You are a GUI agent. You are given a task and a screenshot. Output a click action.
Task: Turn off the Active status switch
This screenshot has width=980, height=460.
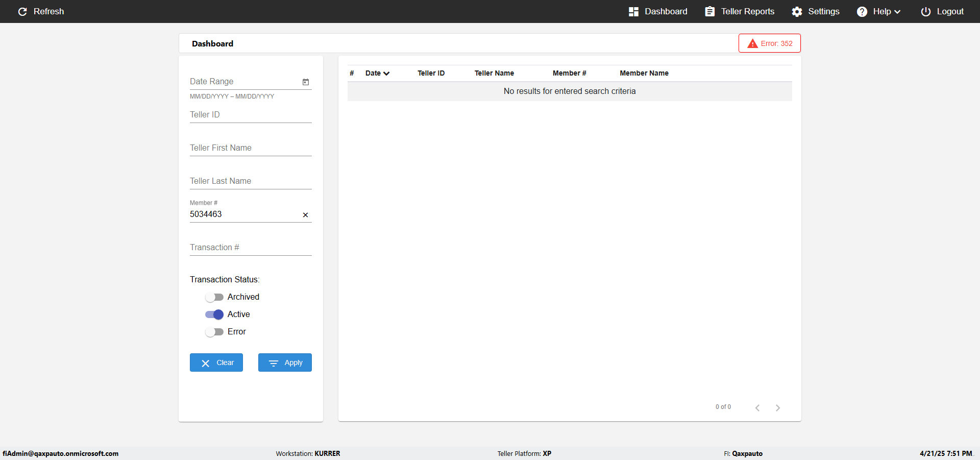pyautogui.click(x=214, y=314)
